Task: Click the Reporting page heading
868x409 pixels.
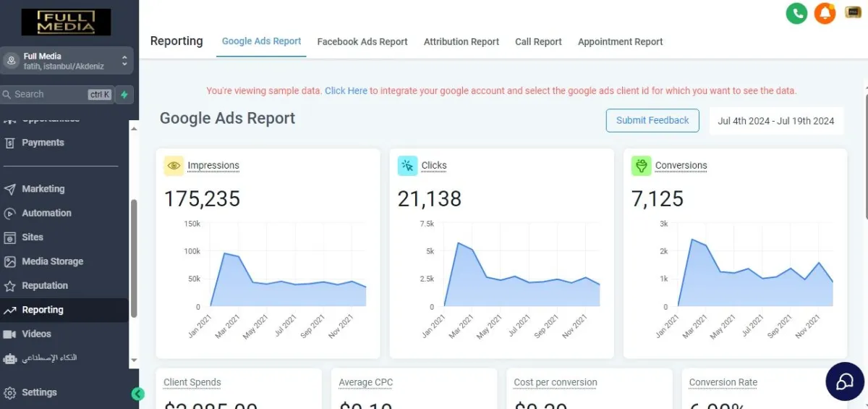Action: point(176,41)
